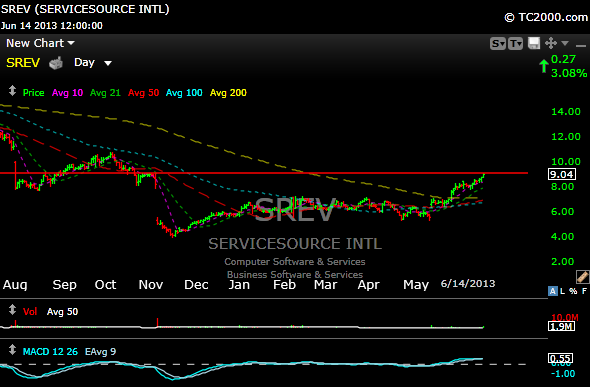Screen dimensions: 590x387
Task: Open the gray triangle menu beside move icon
Action: pyautogui.click(x=565, y=43)
